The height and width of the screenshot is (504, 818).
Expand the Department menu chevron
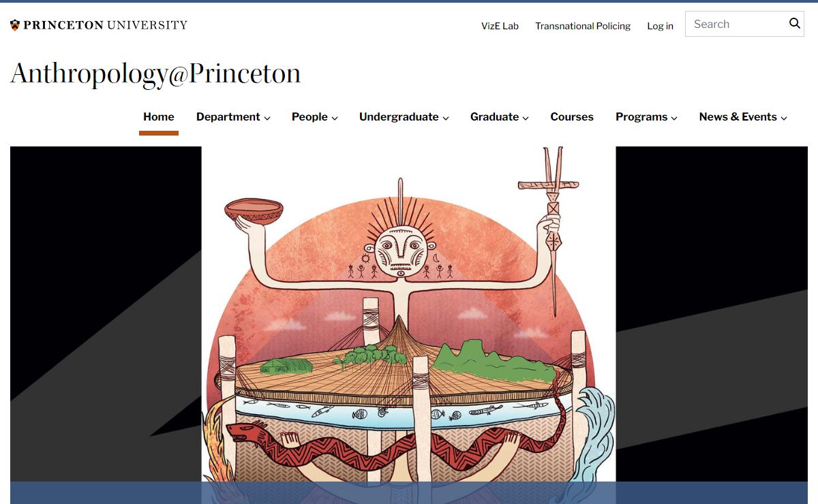click(x=267, y=118)
